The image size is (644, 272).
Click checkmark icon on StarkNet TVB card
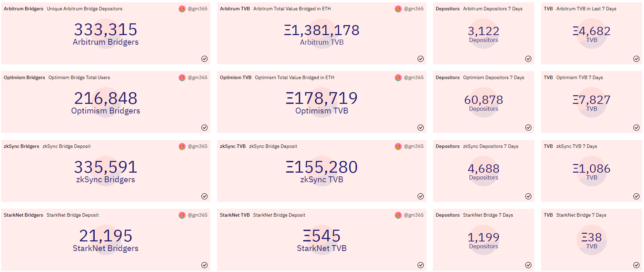[421, 265]
